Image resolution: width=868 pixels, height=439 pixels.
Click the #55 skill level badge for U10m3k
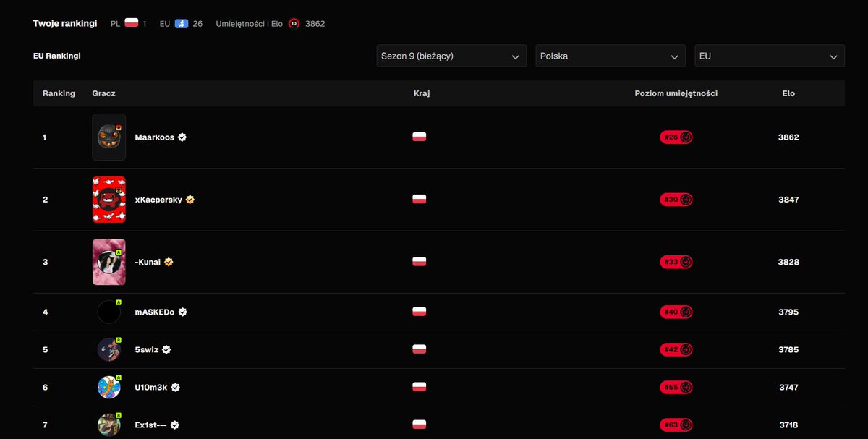click(676, 387)
